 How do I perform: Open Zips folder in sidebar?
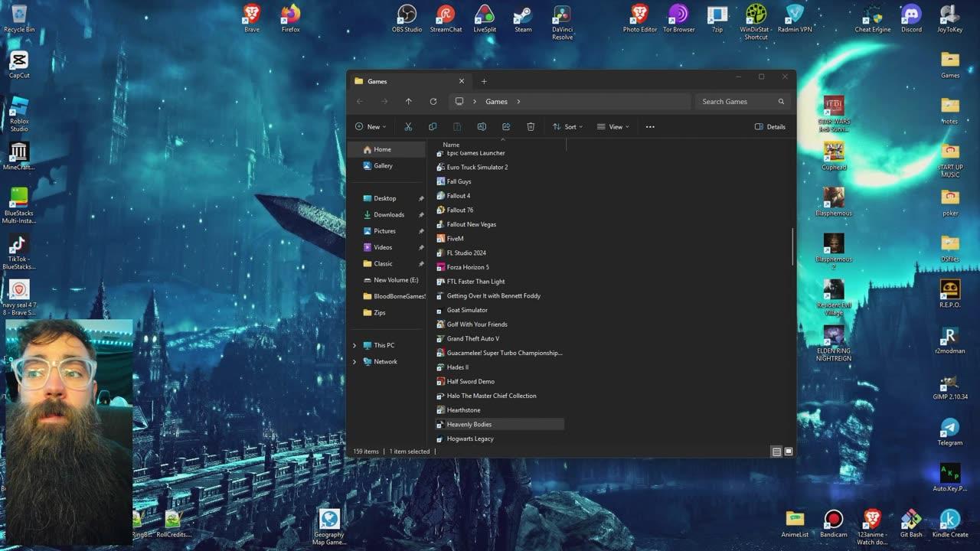click(x=388, y=312)
